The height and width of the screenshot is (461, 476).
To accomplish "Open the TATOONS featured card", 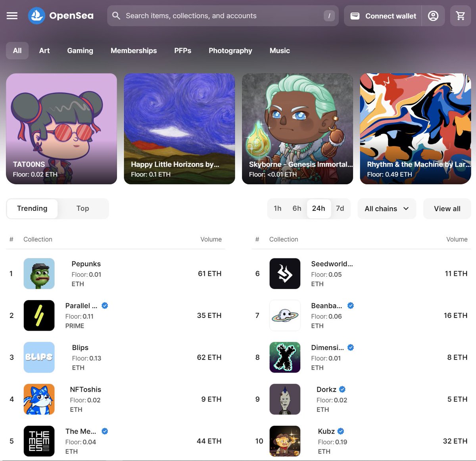I will [x=61, y=129].
